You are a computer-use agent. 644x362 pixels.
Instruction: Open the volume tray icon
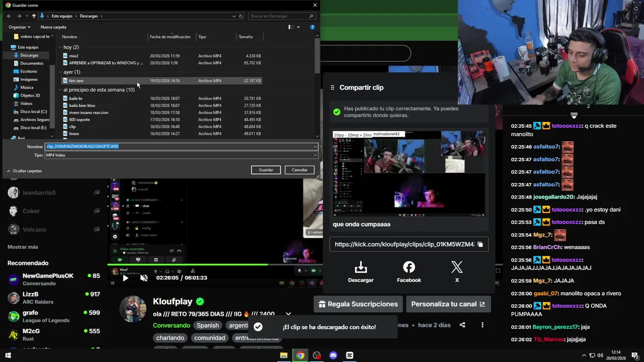(x=600, y=355)
